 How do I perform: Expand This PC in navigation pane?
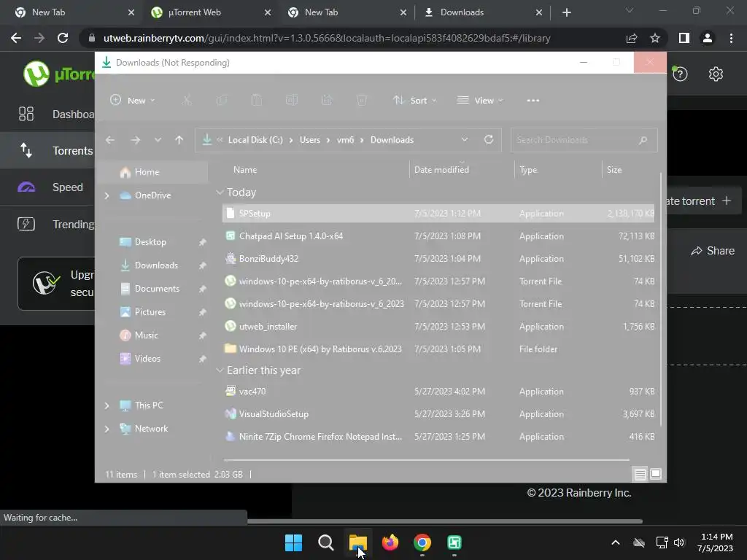click(x=107, y=405)
